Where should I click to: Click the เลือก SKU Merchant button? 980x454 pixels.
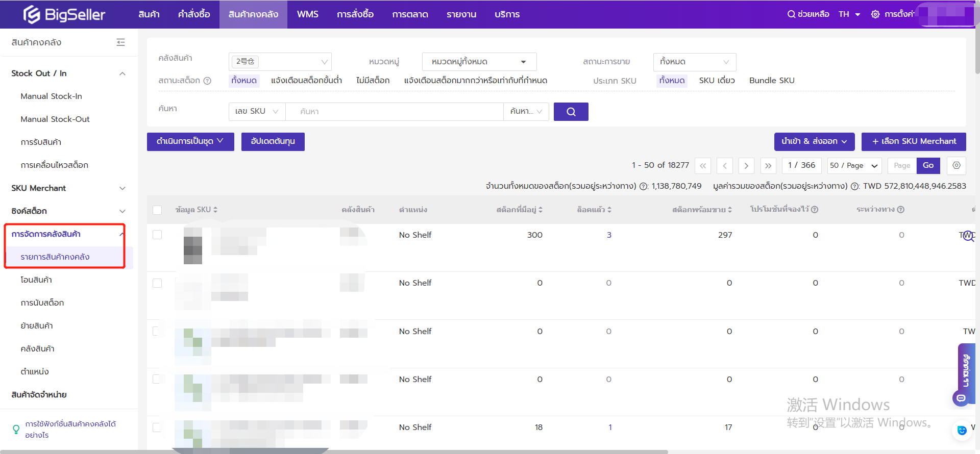click(x=913, y=141)
